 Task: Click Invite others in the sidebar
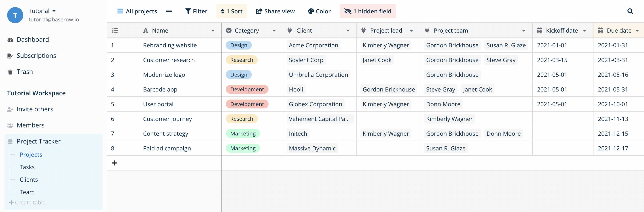(35, 109)
